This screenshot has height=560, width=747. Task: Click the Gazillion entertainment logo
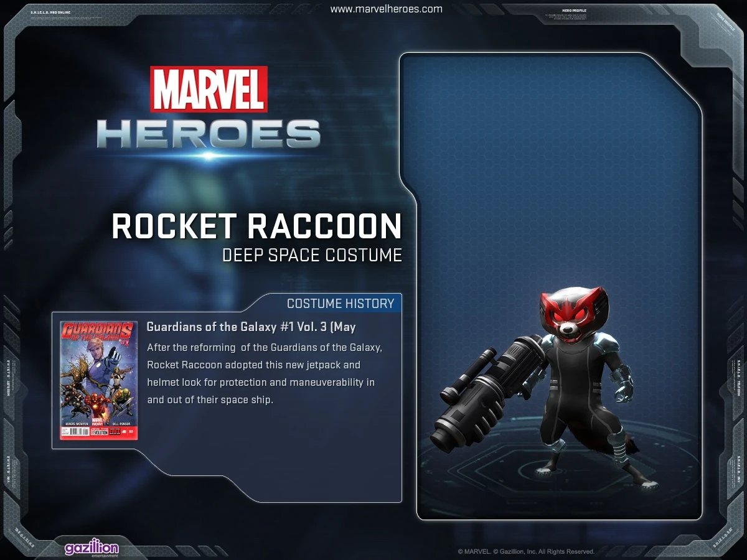[x=92, y=549]
